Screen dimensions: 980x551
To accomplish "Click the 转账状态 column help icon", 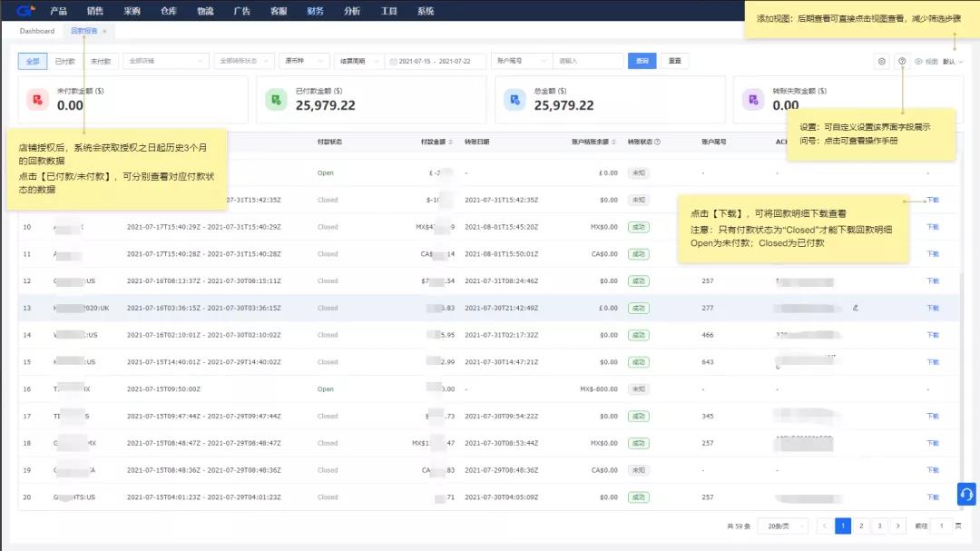I will (x=657, y=142).
